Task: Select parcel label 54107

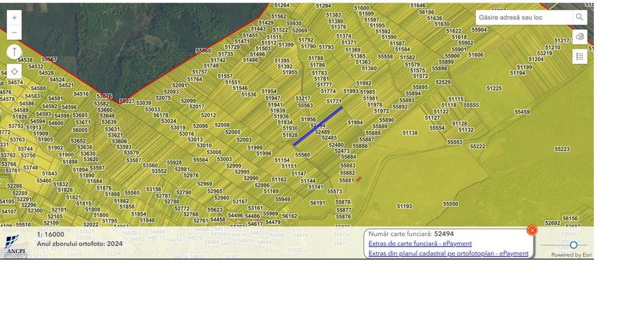Action: click(8, 212)
